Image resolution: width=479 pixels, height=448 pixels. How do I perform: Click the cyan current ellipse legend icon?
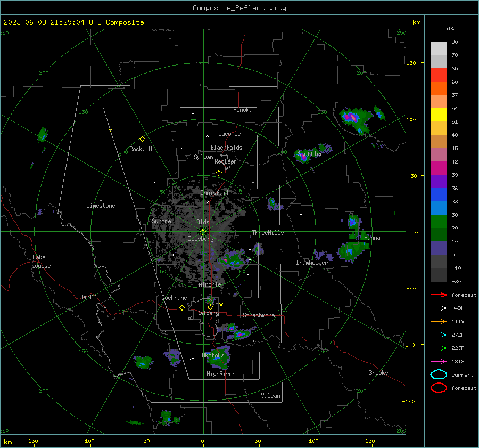coord(439,374)
